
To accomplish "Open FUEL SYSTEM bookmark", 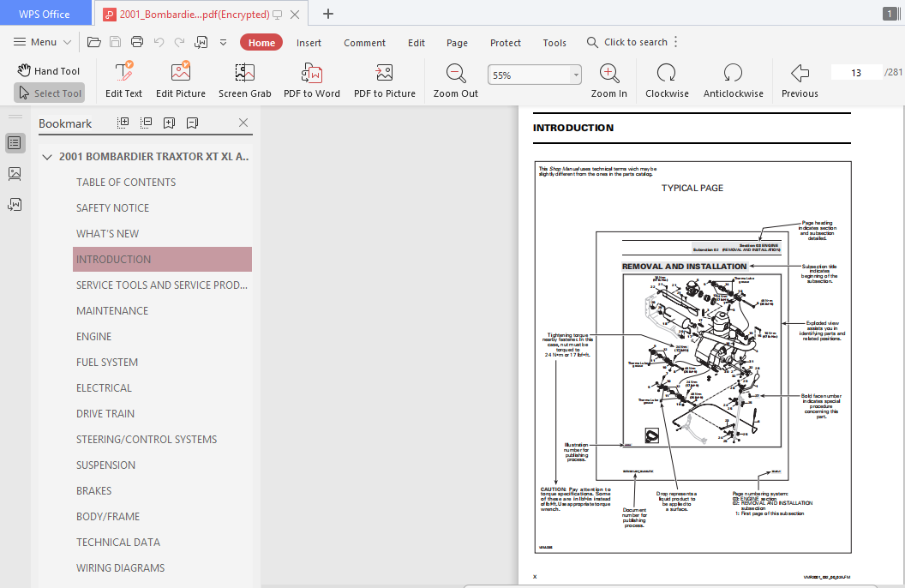I will point(107,363).
